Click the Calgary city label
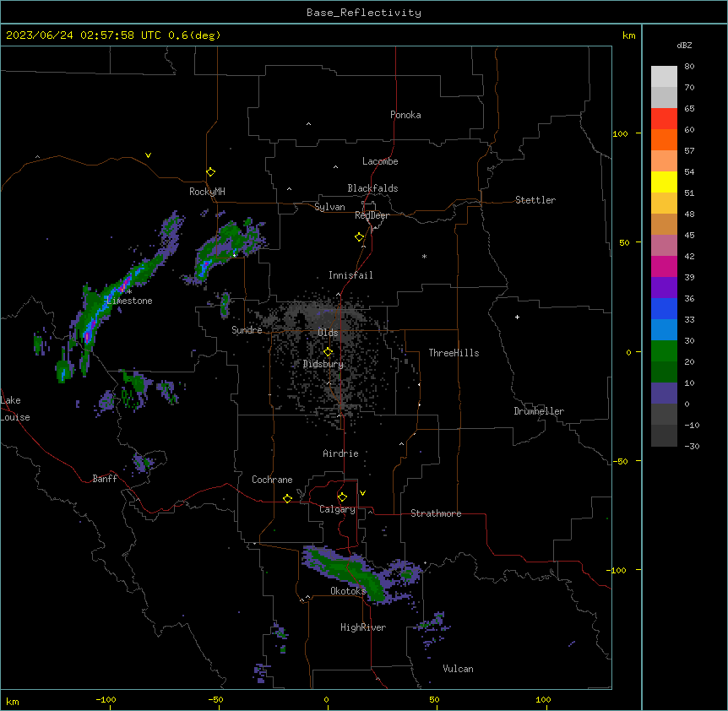Viewport: 728px width, 711px height. (x=337, y=509)
